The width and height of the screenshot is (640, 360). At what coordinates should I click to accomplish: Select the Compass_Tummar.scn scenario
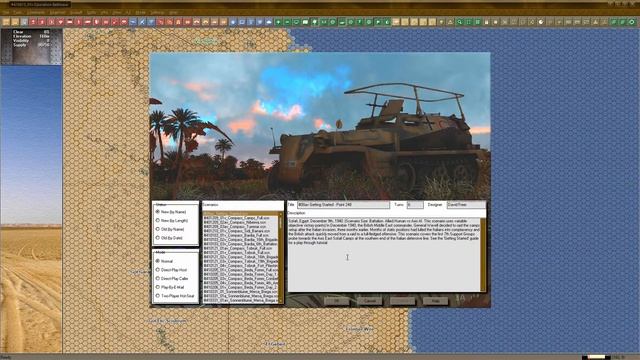click(x=240, y=227)
